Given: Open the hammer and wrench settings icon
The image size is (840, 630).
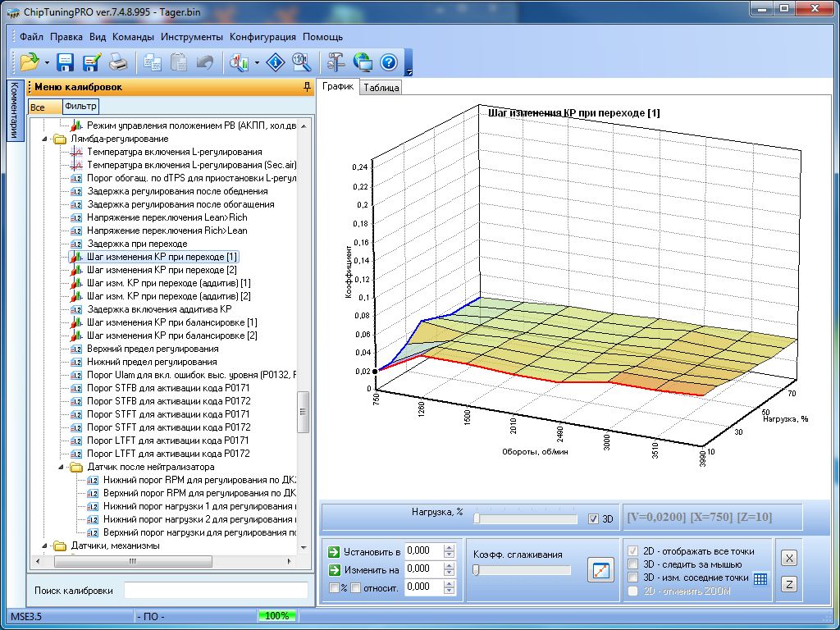Looking at the screenshot, I should [336, 62].
